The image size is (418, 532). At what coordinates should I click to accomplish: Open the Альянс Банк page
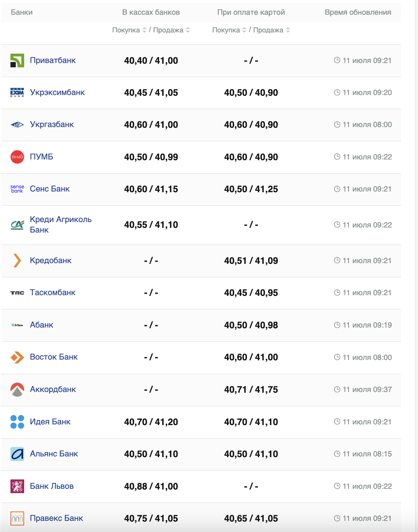pos(54,454)
